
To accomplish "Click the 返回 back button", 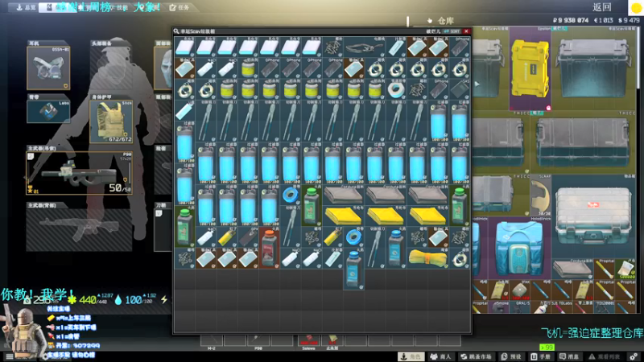I will [601, 7].
